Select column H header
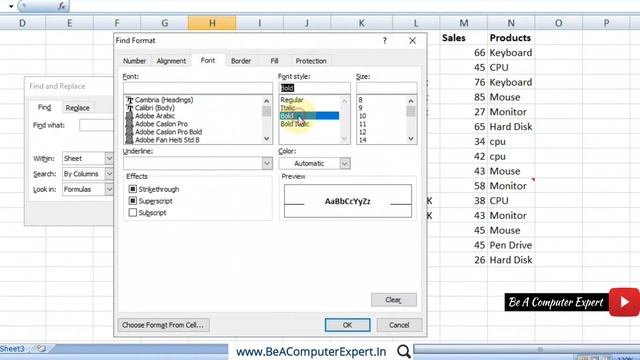This screenshot has height=360, width=640. 212,23
